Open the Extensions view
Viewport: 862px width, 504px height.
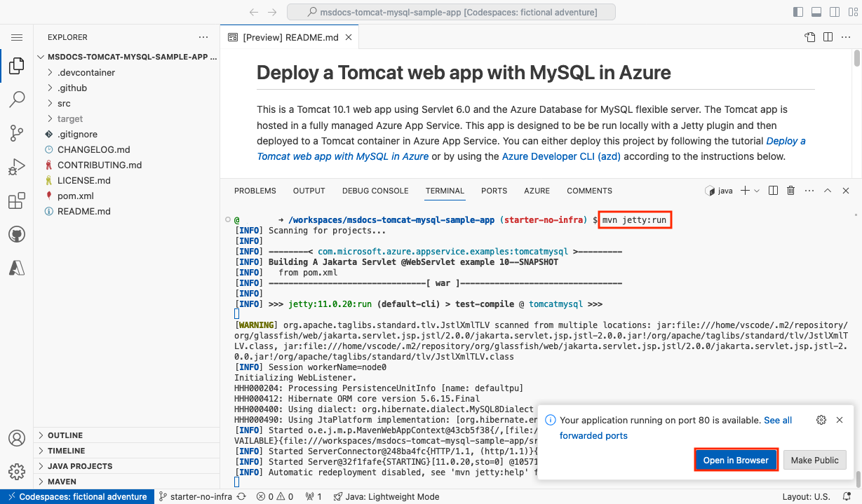pyautogui.click(x=17, y=200)
